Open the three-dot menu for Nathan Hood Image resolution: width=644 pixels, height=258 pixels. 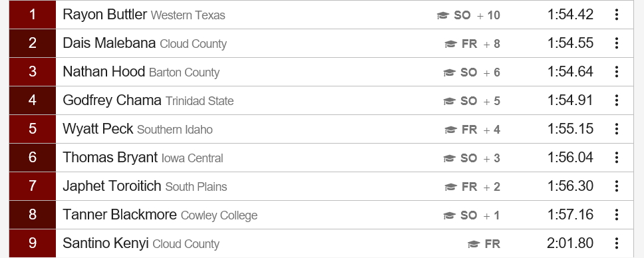point(617,72)
